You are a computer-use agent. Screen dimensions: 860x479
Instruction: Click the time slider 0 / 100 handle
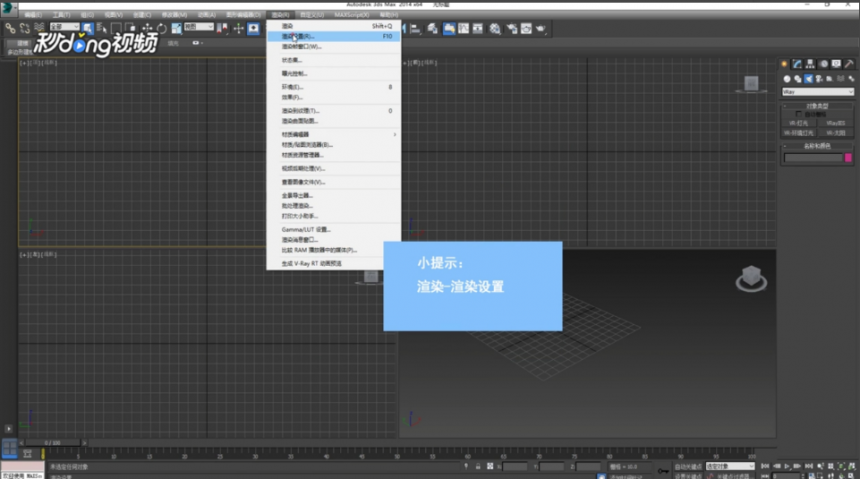53,443
